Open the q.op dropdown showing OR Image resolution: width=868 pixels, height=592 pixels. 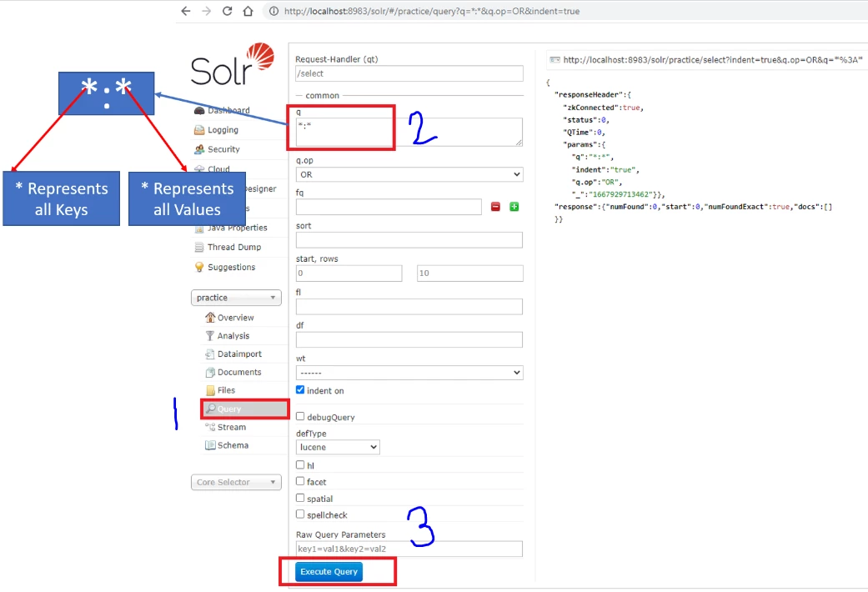(x=409, y=174)
